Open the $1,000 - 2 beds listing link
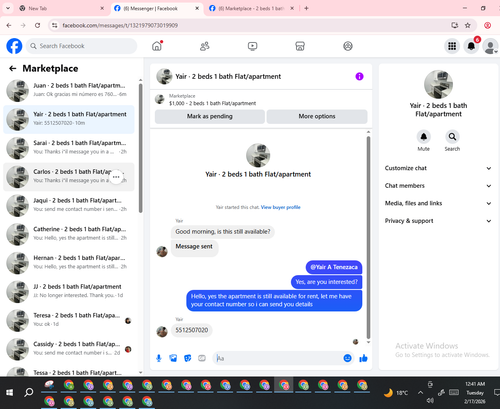This screenshot has width=500, height=409. tap(212, 103)
